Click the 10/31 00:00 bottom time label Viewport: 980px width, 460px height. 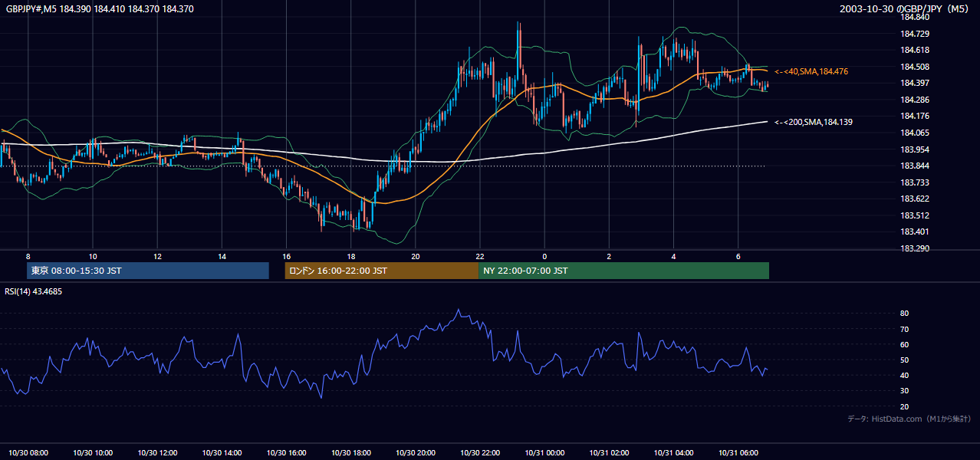tap(544, 452)
